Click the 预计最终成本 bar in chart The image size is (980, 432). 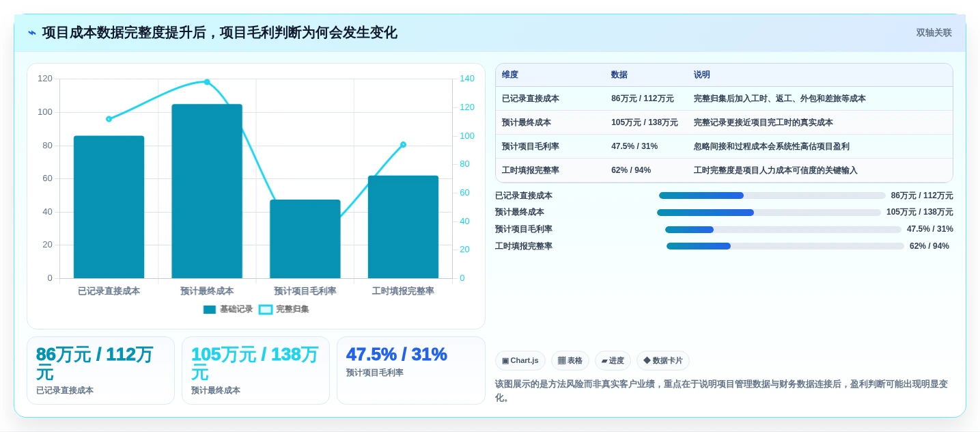[x=207, y=191]
